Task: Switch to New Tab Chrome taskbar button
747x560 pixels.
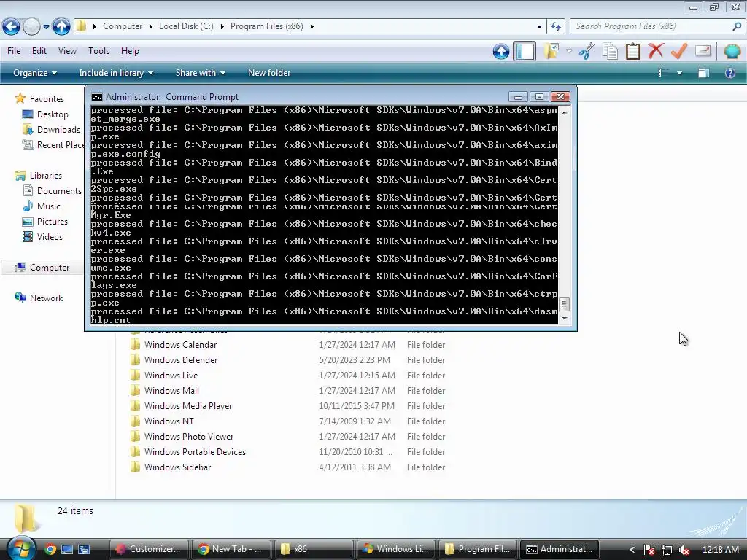Action: pyautogui.click(x=231, y=549)
